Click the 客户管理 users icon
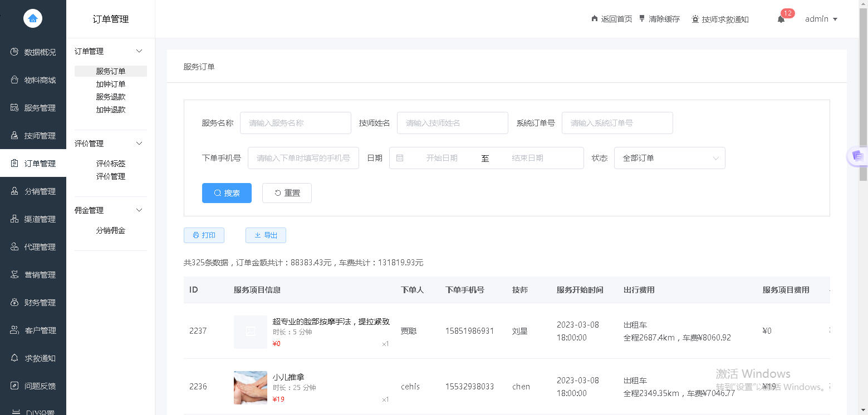 [14, 330]
